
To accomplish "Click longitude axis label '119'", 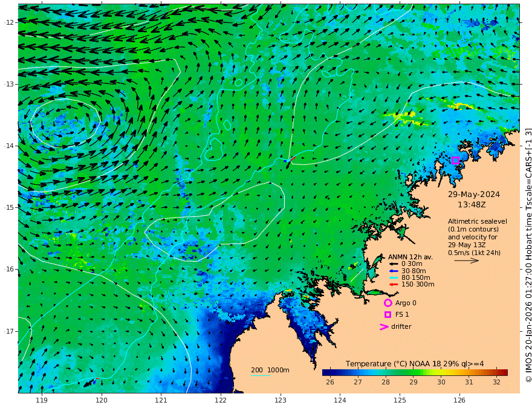I will 42,400.
